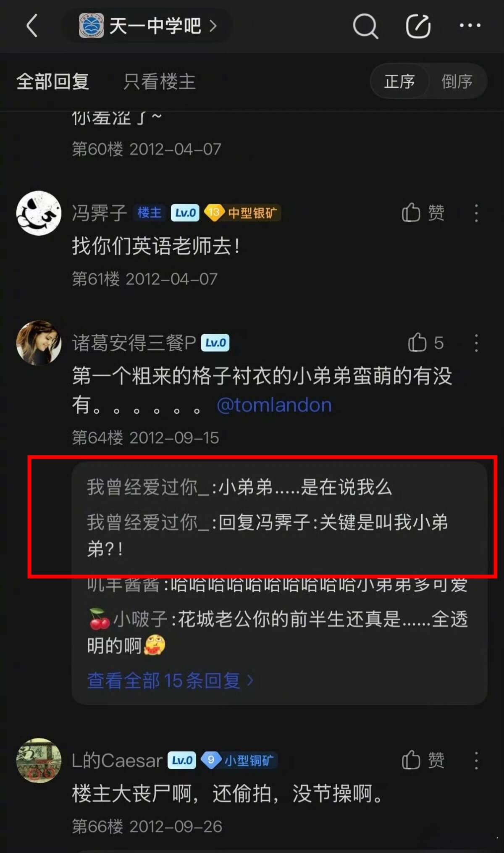Open the three-dot more menu in header
Viewport: 504px width, 853px height.
470,26
